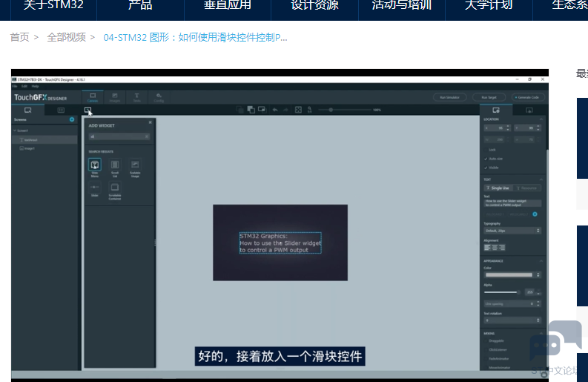Toggle the Lock checkbox
This screenshot has width=588, height=382.
click(486, 150)
